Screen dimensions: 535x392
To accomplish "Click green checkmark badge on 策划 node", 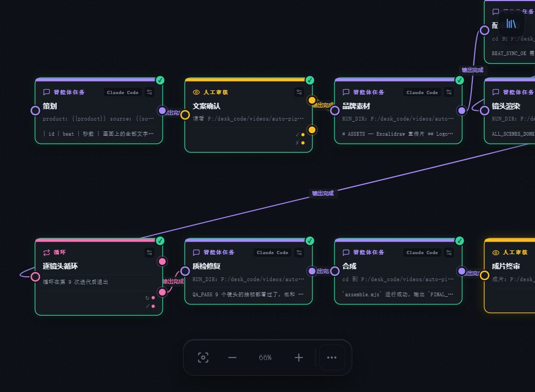I will point(160,80).
